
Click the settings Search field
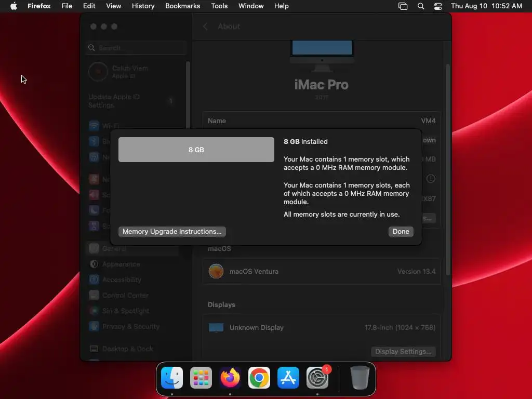(x=136, y=48)
